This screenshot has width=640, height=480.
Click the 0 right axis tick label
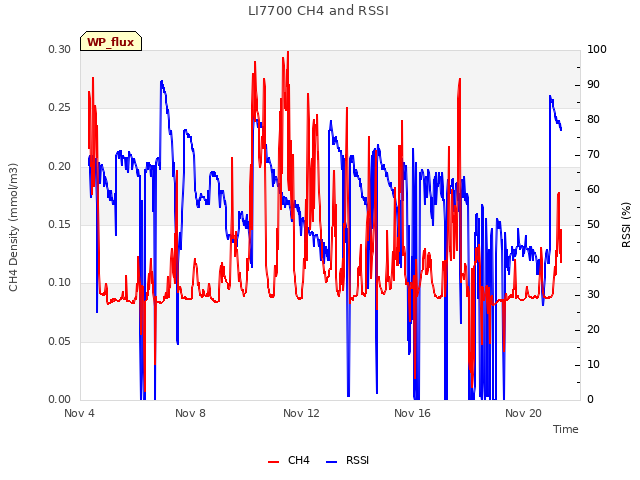(x=590, y=399)
